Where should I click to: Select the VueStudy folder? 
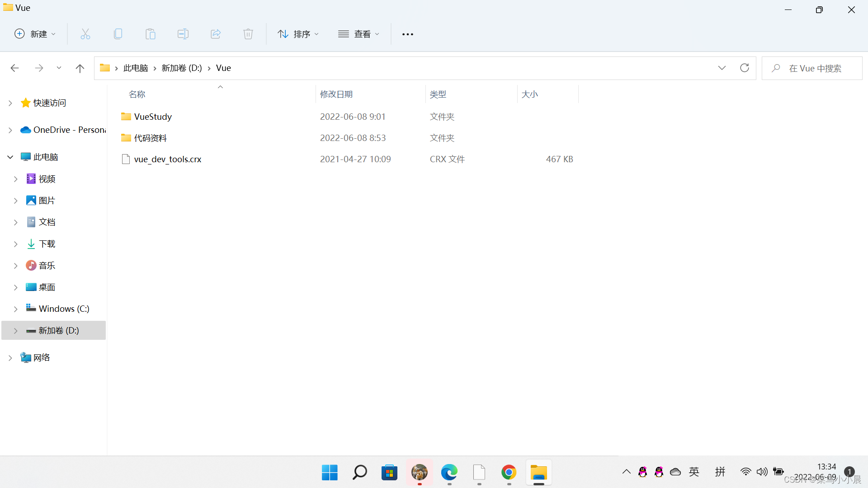click(x=153, y=117)
